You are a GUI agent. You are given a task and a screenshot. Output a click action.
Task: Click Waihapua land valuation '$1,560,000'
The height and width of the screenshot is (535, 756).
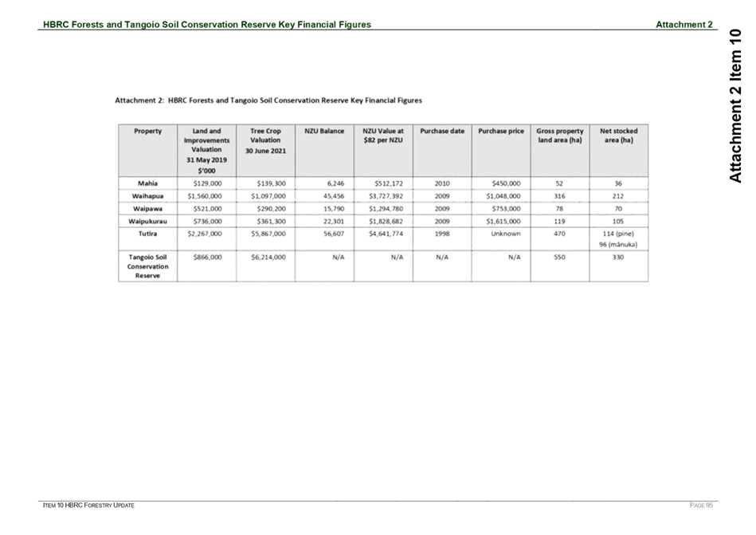[x=205, y=196]
